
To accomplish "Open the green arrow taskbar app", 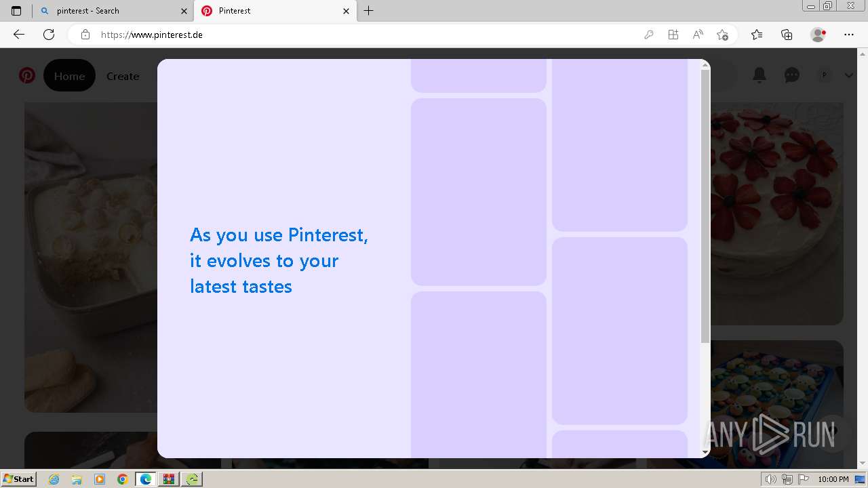I will coord(193,479).
